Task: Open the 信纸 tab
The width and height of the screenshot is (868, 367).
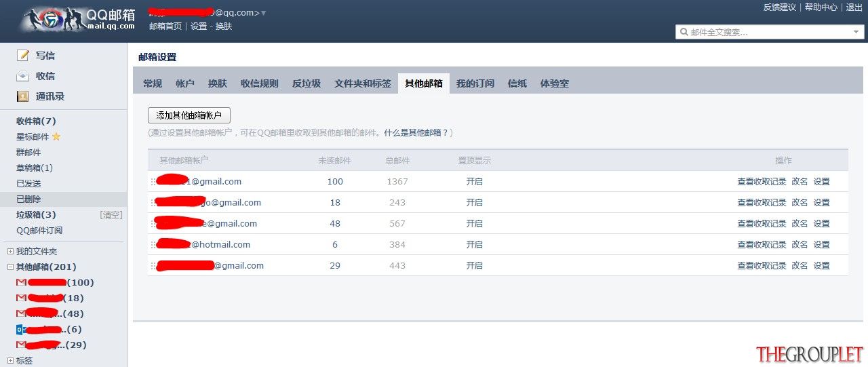Action: [517, 83]
